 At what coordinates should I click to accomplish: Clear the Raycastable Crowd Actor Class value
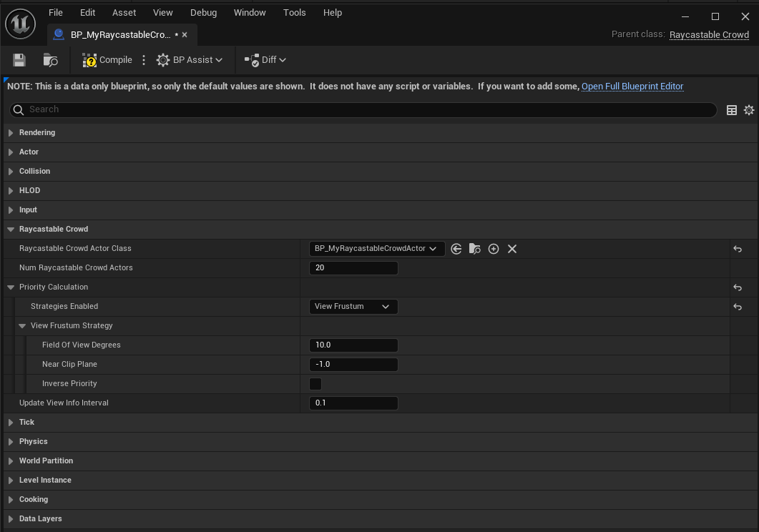[512, 249]
